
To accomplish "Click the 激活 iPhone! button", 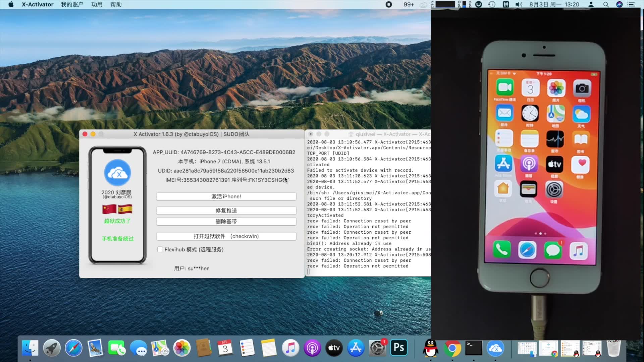I will [226, 196].
